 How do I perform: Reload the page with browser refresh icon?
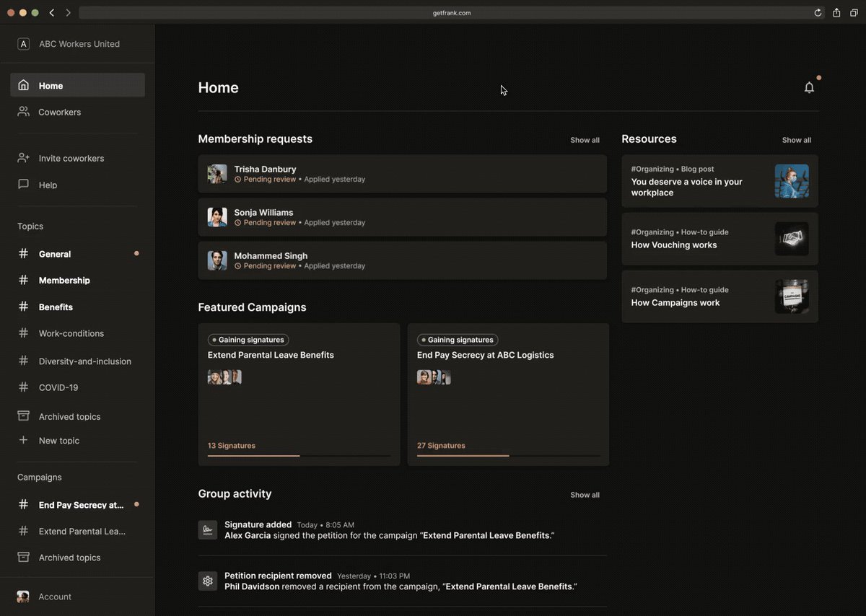tap(818, 13)
